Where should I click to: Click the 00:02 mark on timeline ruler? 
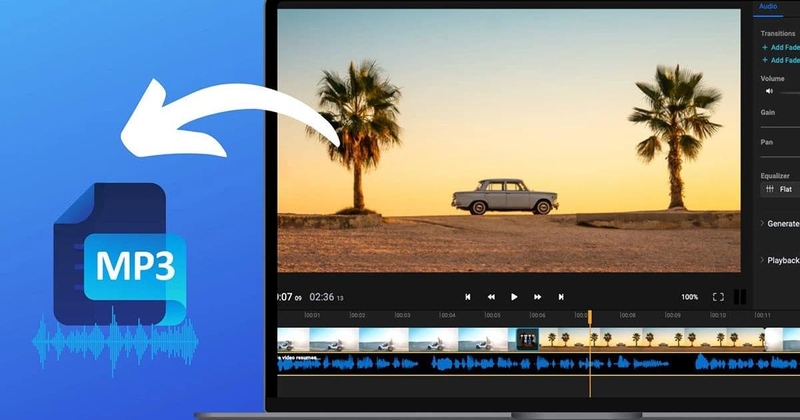pyautogui.click(x=357, y=315)
